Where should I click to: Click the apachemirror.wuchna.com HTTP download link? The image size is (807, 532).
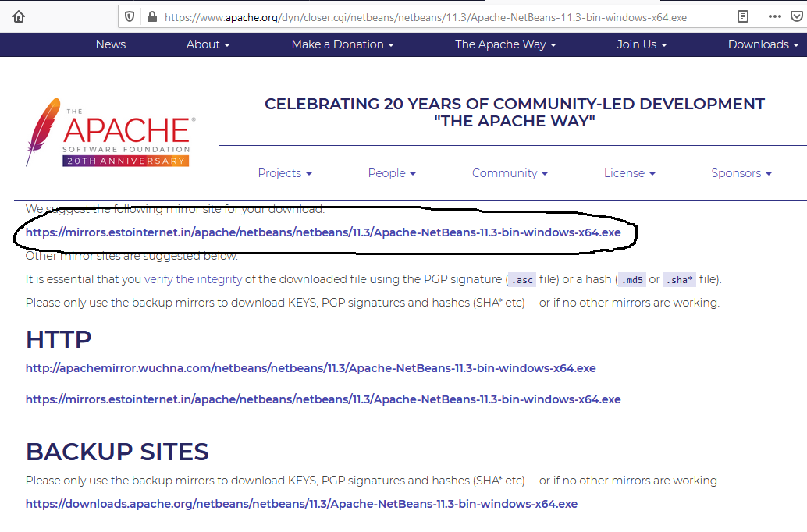coord(311,368)
